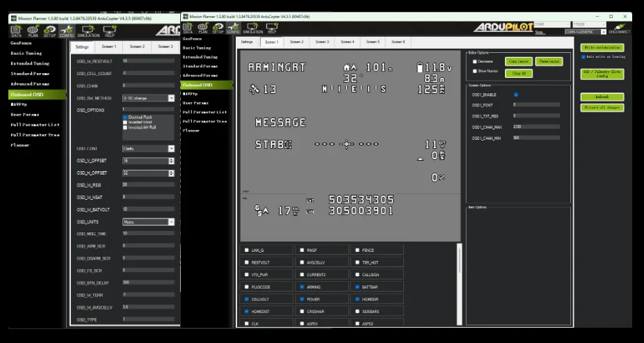Check the FENCE item checkbox
This screenshot has height=343, width=644.
tap(357, 250)
